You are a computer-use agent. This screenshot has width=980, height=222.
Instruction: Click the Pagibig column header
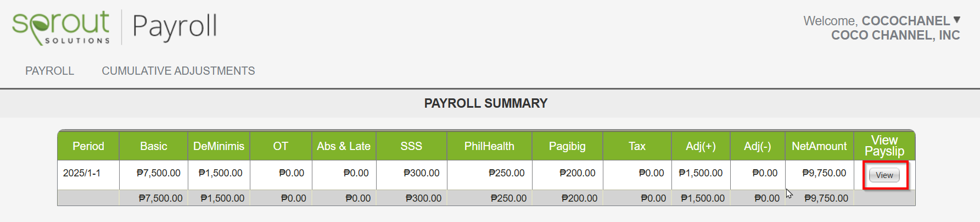pos(567,146)
